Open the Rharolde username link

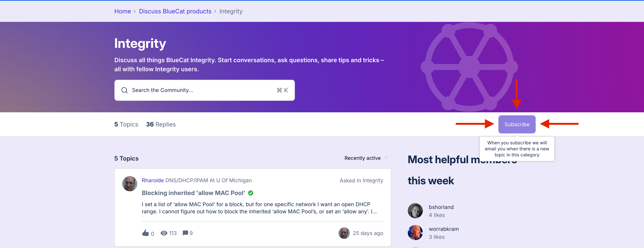pos(153,180)
